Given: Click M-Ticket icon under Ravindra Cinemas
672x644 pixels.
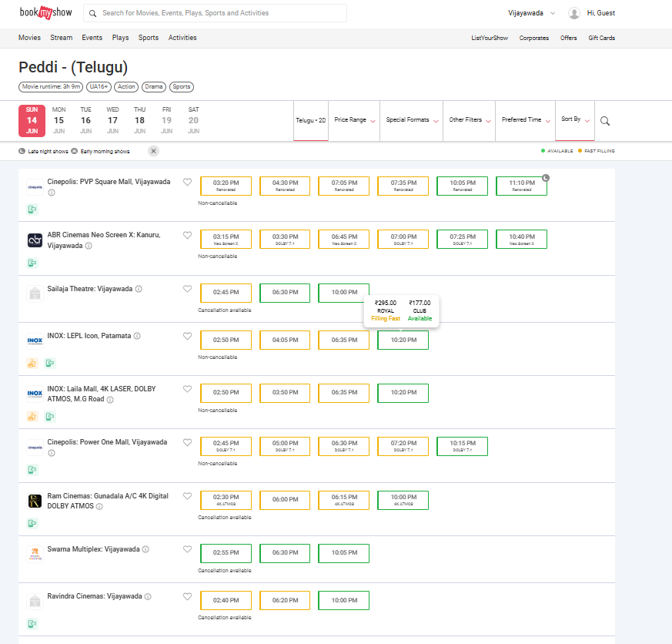Looking at the screenshot, I should [x=32, y=623].
